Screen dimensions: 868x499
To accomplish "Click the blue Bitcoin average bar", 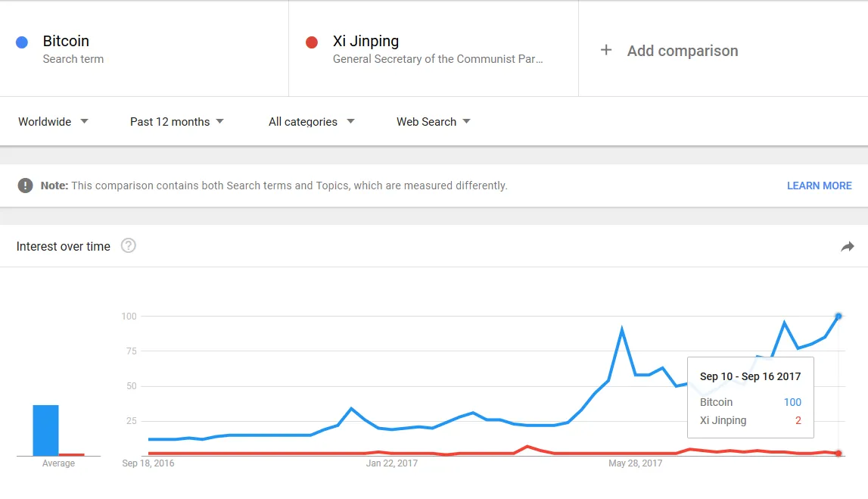I will click(45, 430).
